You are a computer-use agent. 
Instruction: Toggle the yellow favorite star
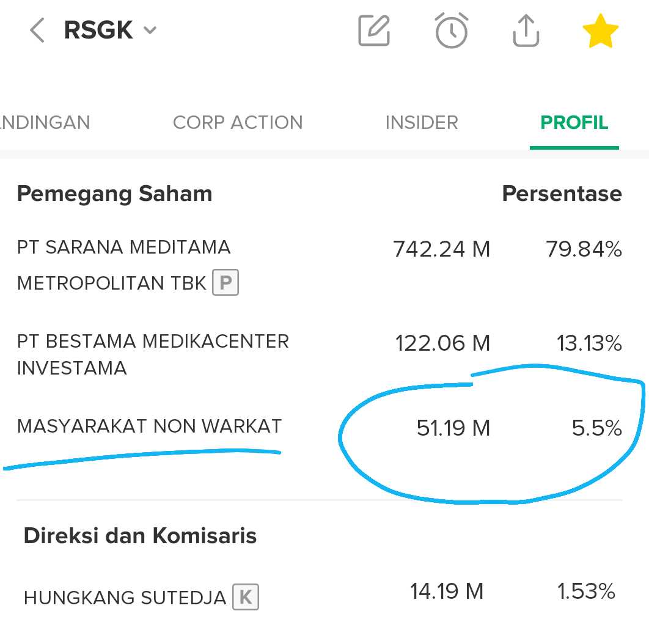point(601,32)
